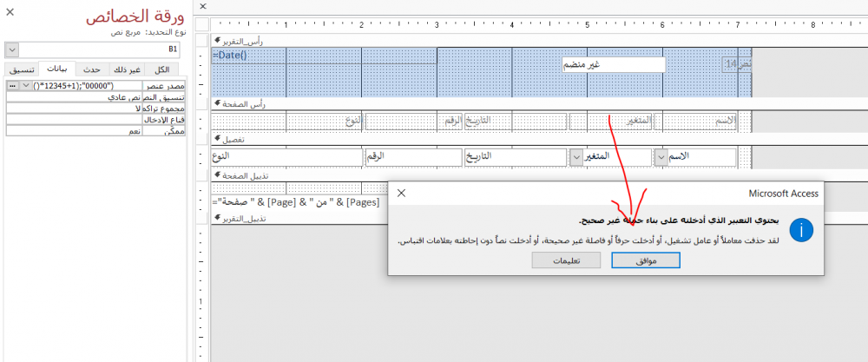The height and width of the screenshot is (362, 868).
Task: Click the OK button (موافق) in the dialog
Action: [645, 260]
